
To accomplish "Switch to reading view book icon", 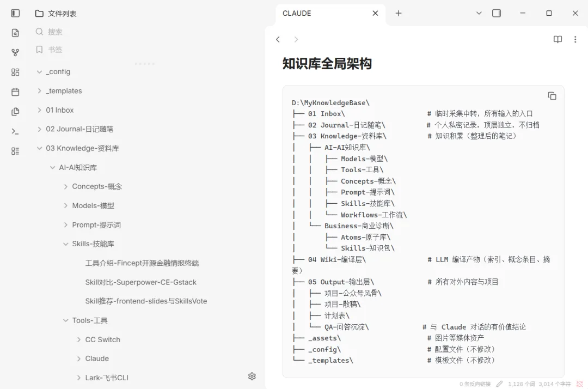I will (558, 39).
